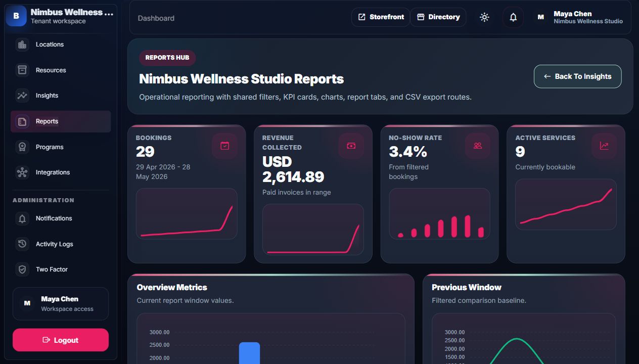
Task: Click the 'ADMINISTRATION' section label
Action: [43, 200]
